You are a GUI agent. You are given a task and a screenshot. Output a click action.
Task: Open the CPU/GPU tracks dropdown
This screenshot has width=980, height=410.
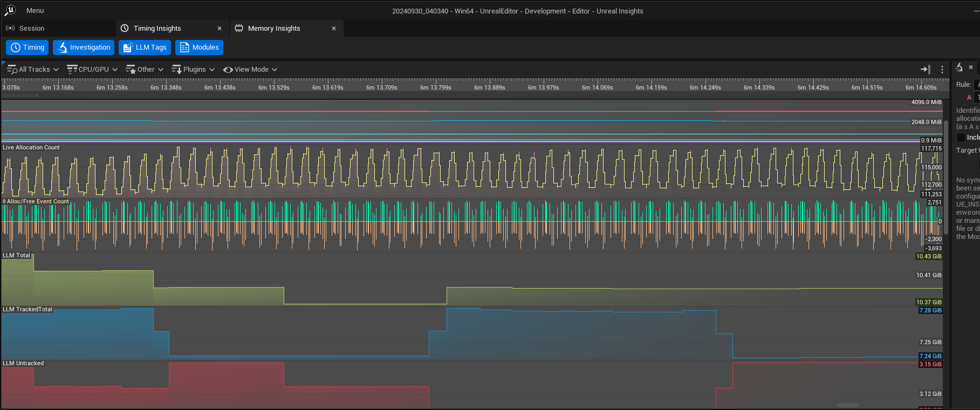pos(92,70)
